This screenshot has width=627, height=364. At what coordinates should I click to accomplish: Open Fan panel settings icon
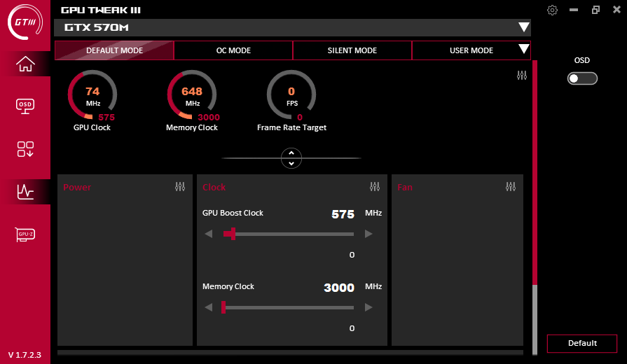tap(511, 187)
